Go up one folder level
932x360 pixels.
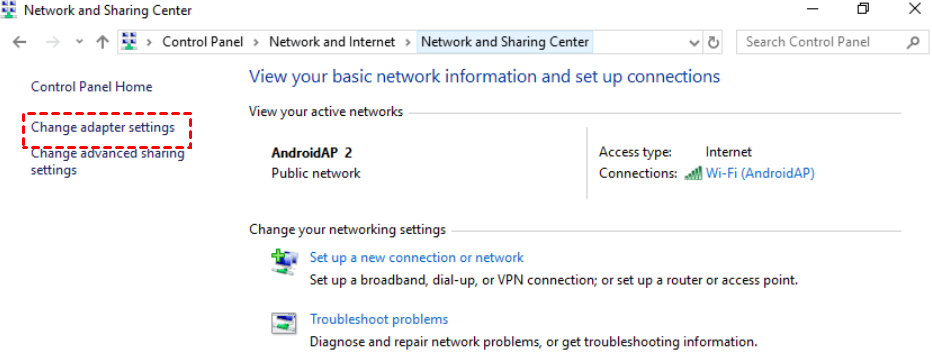pos(103,42)
